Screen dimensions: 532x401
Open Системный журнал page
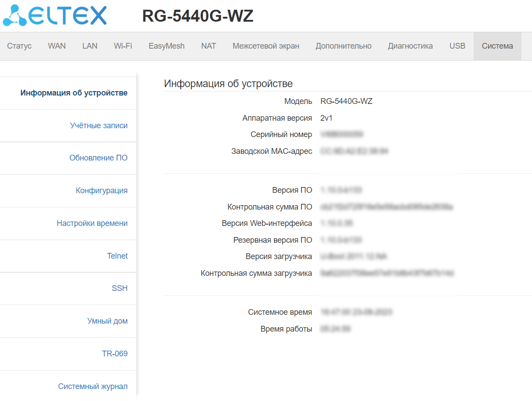(x=93, y=386)
